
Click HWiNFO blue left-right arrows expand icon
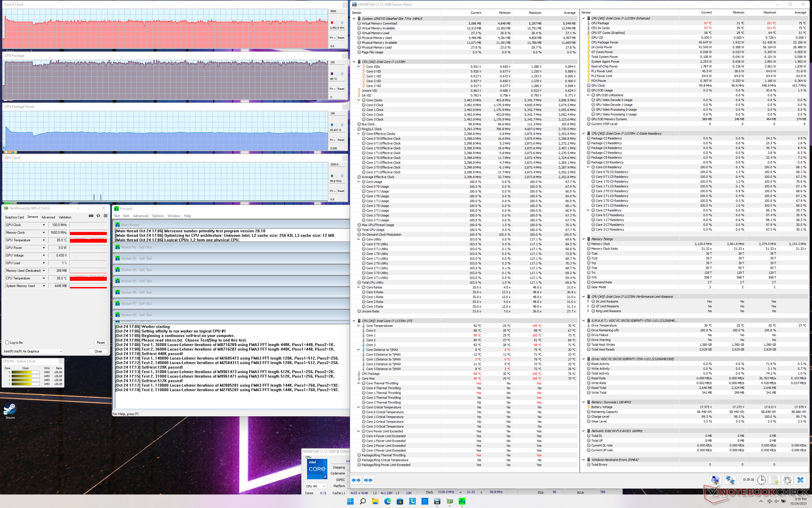pyautogui.click(x=356, y=480)
